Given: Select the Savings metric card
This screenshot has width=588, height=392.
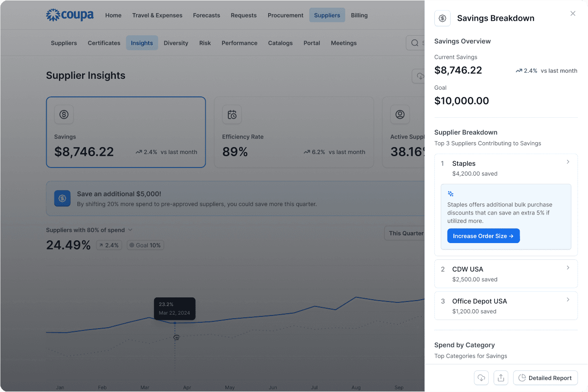Looking at the screenshot, I should pos(126,132).
